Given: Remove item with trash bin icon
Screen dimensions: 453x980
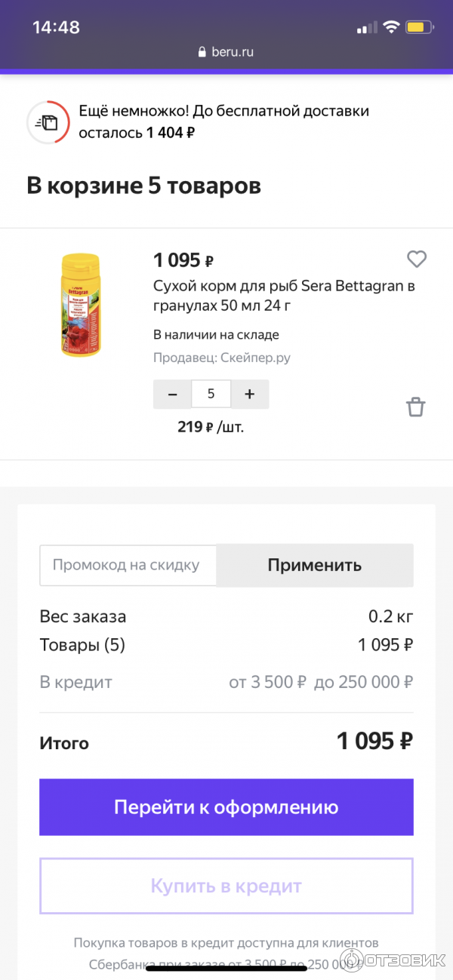Looking at the screenshot, I should click(416, 407).
